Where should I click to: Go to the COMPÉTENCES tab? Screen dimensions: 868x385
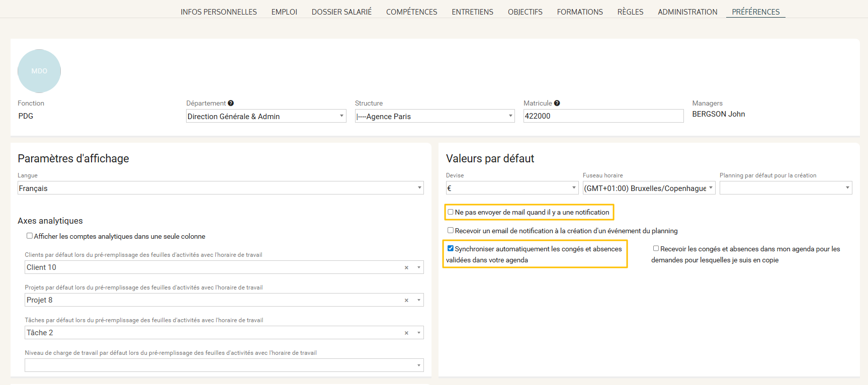tap(411, 12)
